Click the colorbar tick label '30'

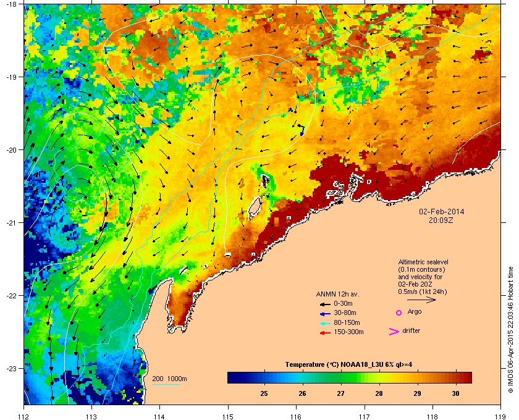(456, 394)
